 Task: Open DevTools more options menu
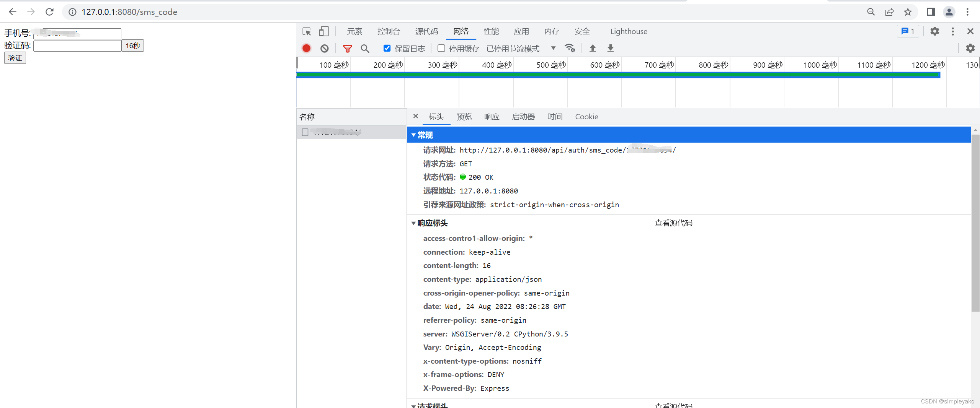[953, 31]
